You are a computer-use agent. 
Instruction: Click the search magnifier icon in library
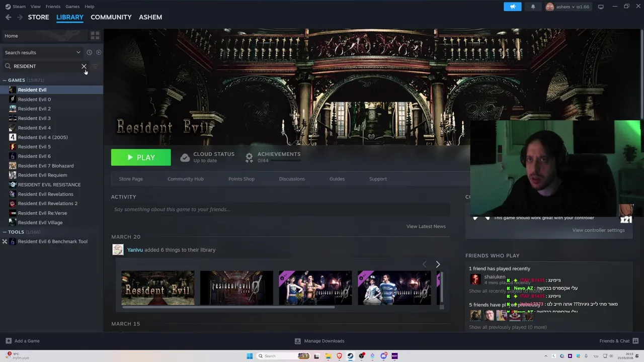[x=8, y=66]
